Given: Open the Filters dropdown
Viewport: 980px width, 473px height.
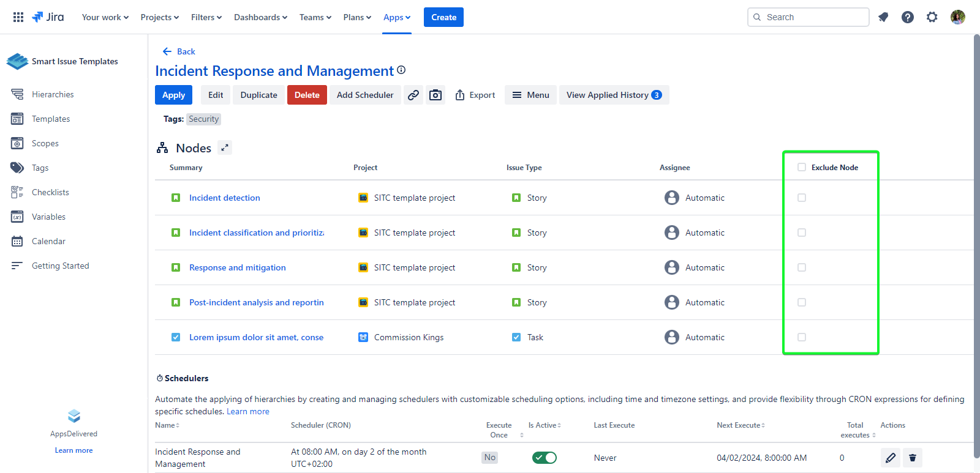Looking at the screenshot, I should pos(206,17).
